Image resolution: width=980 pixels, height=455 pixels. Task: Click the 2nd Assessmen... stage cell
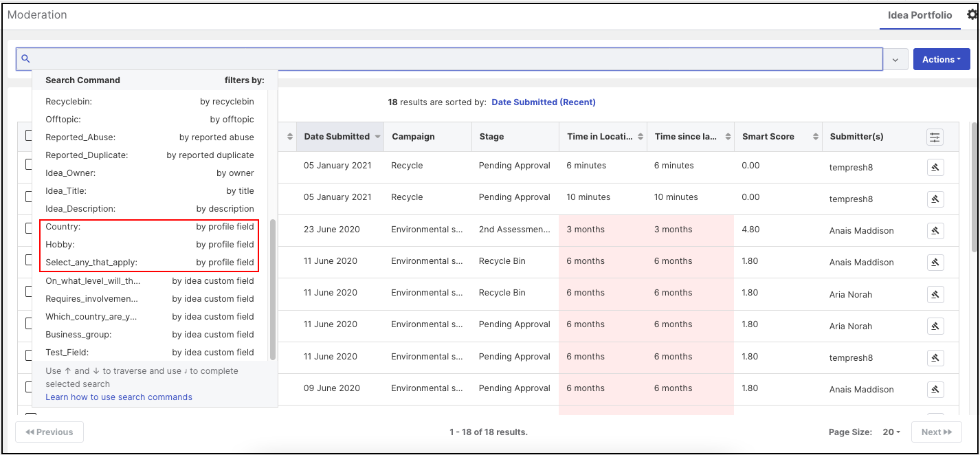click(x=515, y=230)
